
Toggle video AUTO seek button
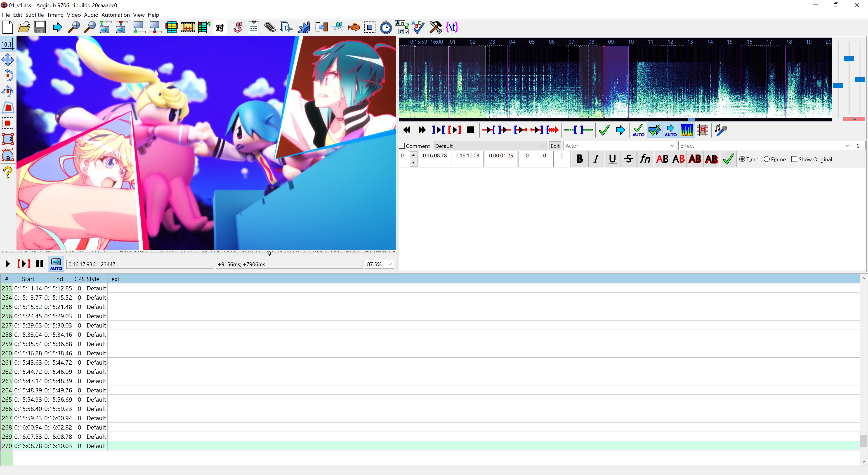click(x=56, y=264)
